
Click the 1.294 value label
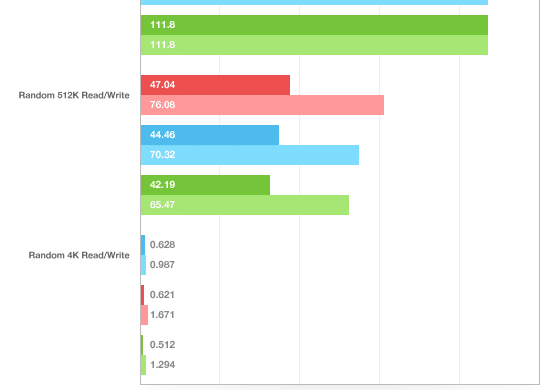(x=162, y=365)
